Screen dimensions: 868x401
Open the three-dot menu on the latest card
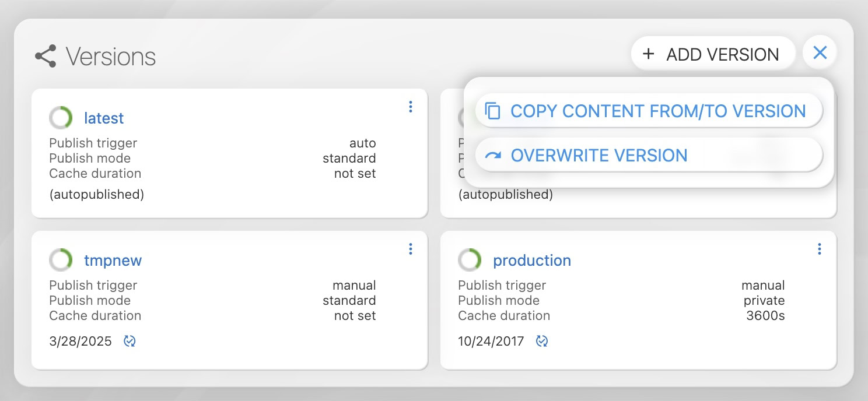[x=411, y=107]
